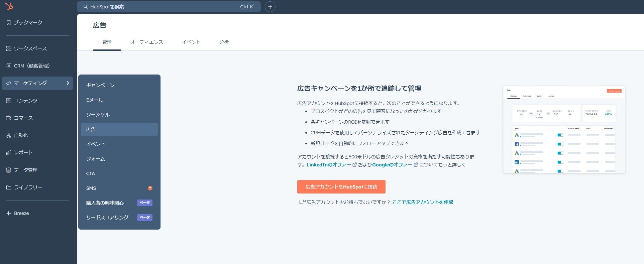Select 広告 in marketing submenu
This screenshot has width=644, height=264.
pos(119,129)
